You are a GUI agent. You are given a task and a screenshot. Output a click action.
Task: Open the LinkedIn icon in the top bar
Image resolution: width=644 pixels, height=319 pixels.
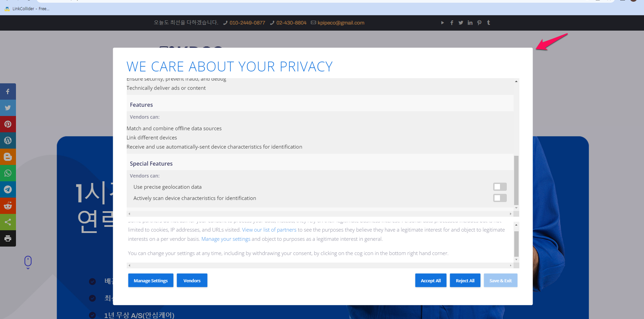tap(470, 22)
